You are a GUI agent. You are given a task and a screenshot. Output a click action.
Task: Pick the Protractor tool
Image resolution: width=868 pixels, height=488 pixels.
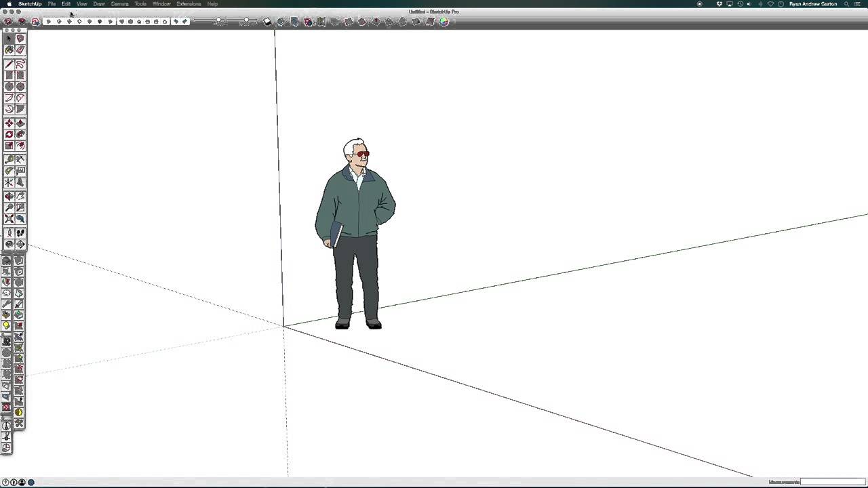click(x=9, y=171)
